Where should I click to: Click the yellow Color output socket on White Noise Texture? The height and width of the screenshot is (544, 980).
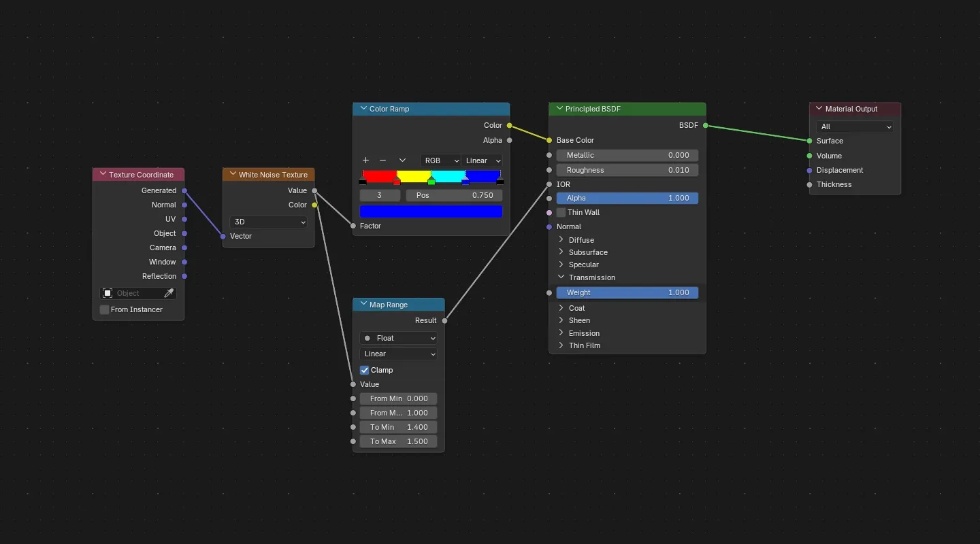coord(314,205)
